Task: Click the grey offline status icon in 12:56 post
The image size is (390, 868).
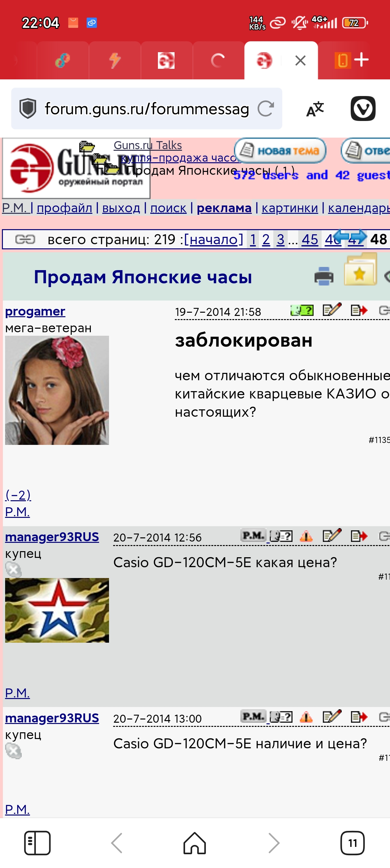Action: 13,570
